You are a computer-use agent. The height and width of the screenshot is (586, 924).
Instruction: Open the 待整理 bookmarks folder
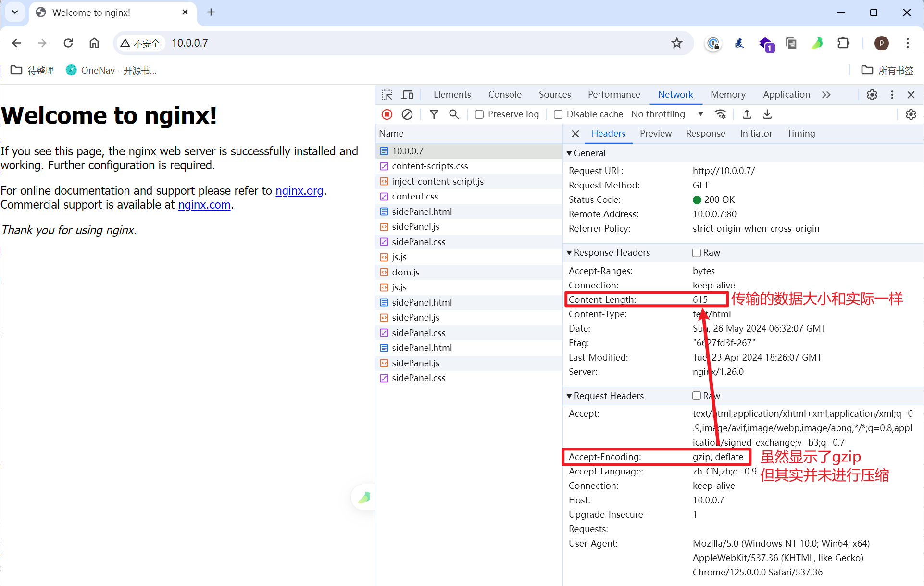click(x=33, y=70)
